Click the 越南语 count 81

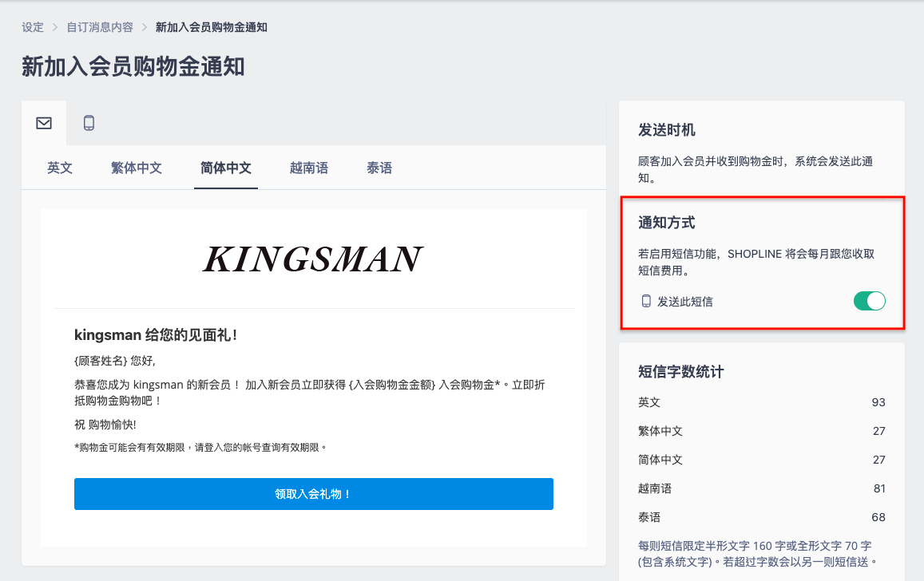(x=879, y=488)
